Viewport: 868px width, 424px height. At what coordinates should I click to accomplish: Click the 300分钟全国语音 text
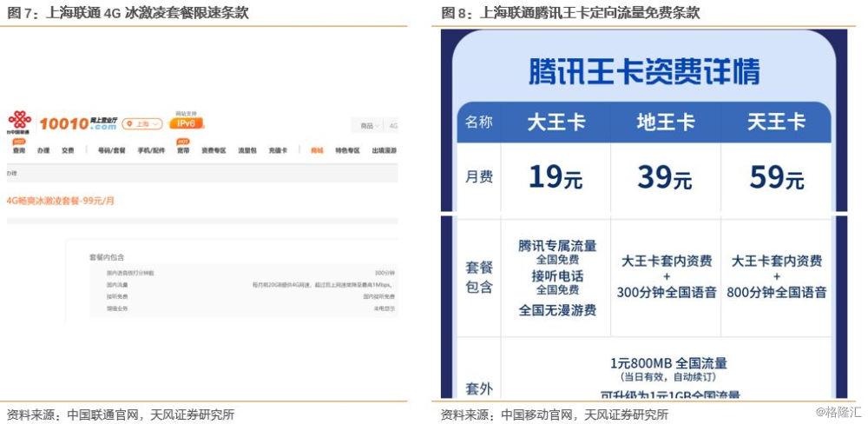click(x=667, y=292)
